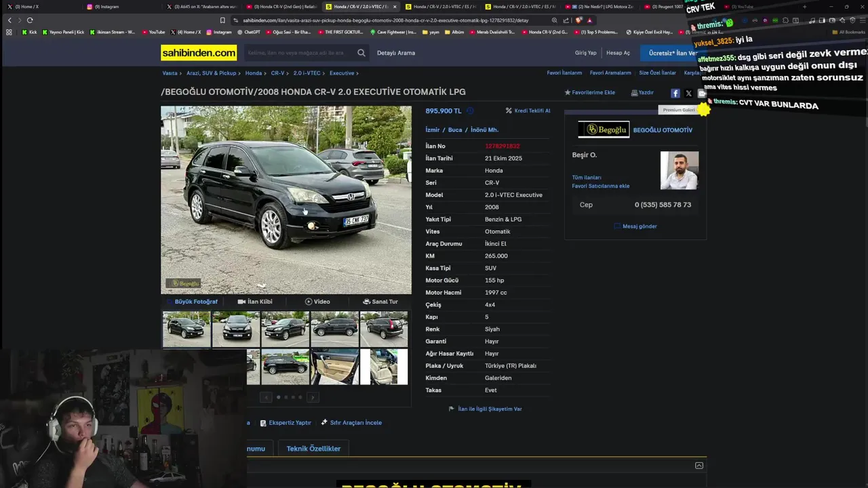868x488 pixels.
Task: Click İzmir location link
Action: pyautogui.click(x=433, y=130)
